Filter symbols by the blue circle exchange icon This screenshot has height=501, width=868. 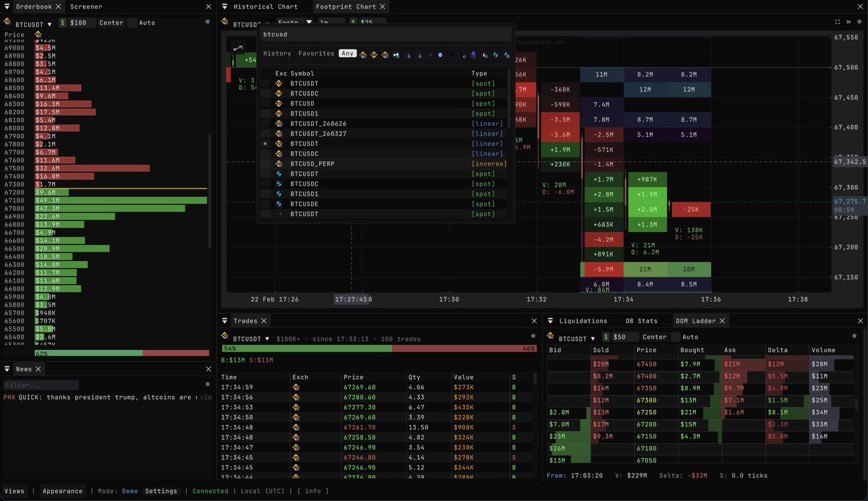point(440,54)
